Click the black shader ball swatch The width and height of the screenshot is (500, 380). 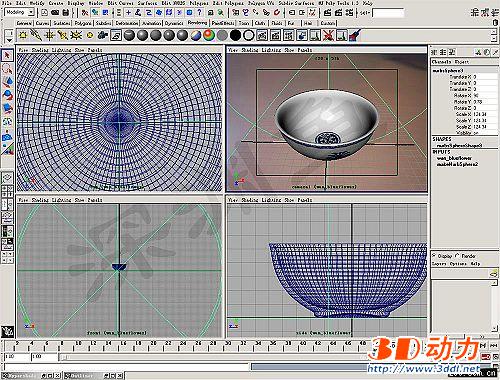point(236,35)
